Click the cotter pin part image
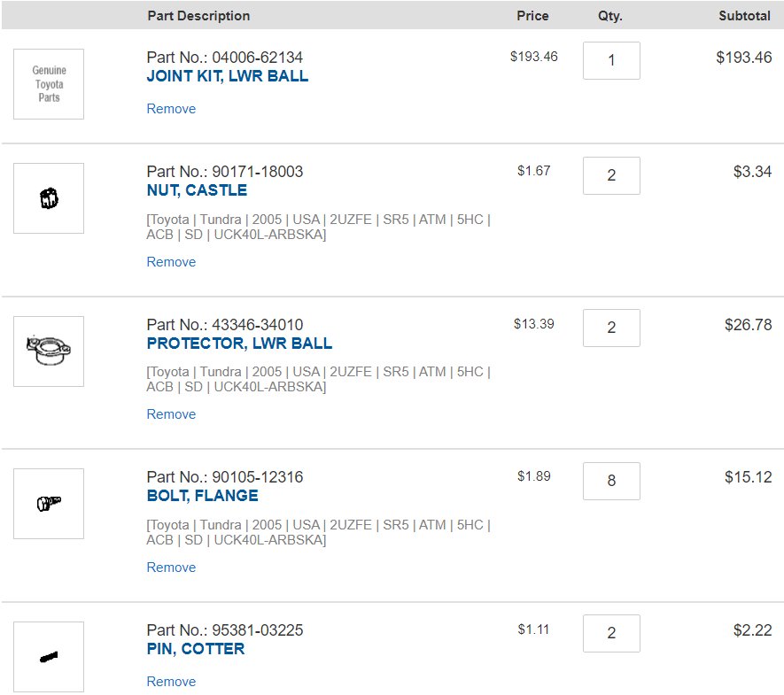784x695 pixels. click(49, 657)
